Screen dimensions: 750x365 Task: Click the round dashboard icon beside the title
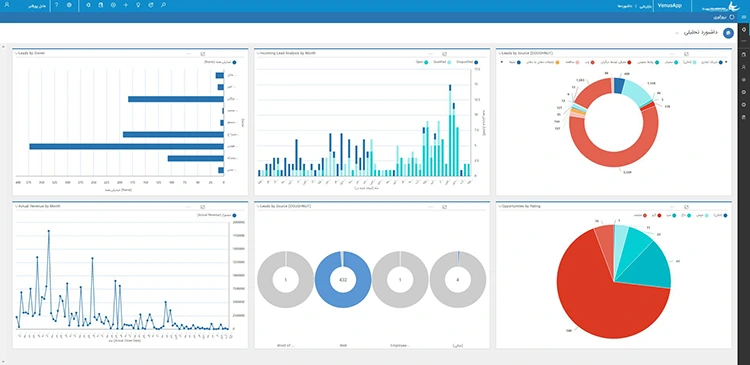[728, 33]
